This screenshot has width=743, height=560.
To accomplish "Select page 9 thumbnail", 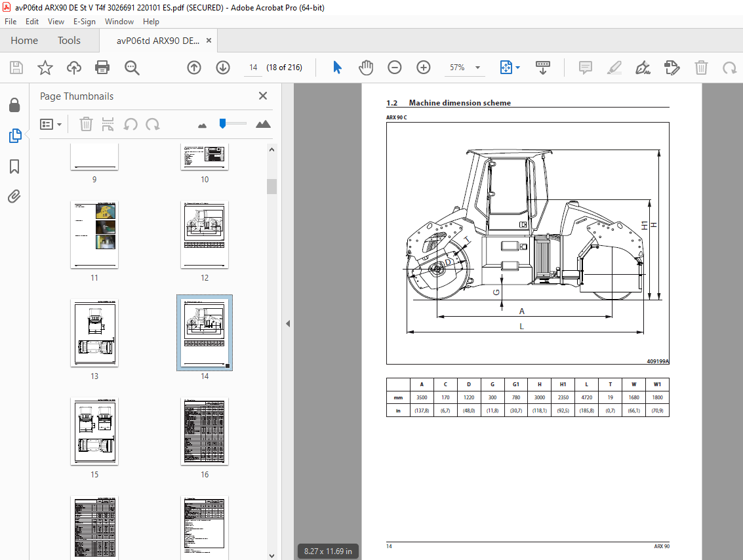I will [x=94, y=156].
